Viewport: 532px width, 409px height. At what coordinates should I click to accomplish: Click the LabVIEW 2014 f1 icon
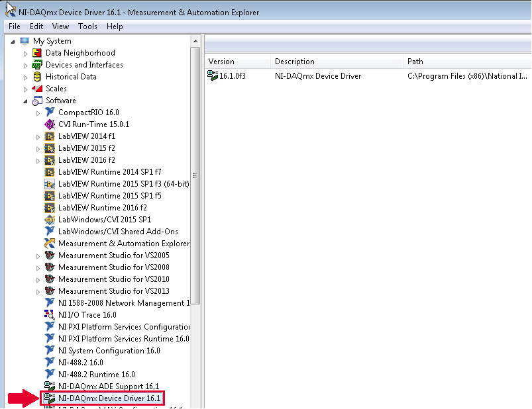pos(50,136)
